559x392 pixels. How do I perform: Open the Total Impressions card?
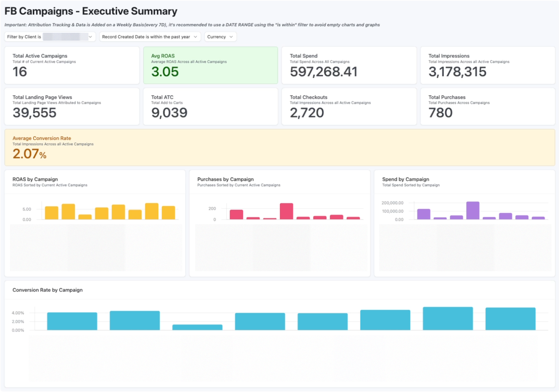[488, 66]
